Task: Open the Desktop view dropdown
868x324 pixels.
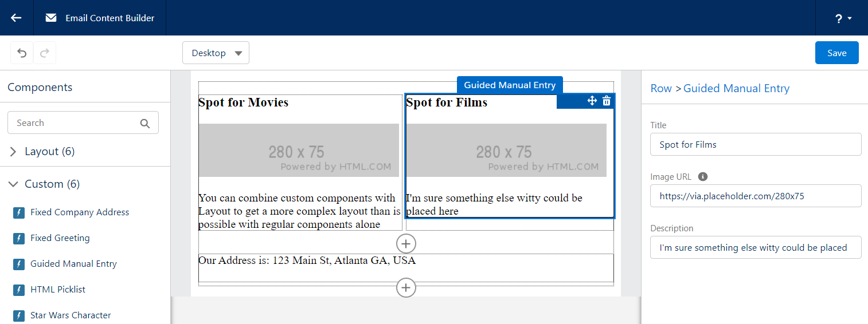Action: tap(216, 53)
